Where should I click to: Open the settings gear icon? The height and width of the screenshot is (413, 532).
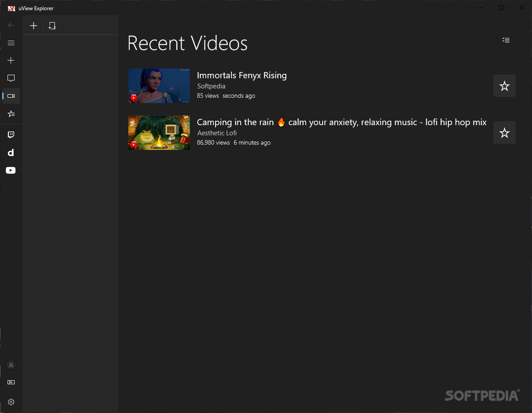pyautogui.click(x=11, y=402)
